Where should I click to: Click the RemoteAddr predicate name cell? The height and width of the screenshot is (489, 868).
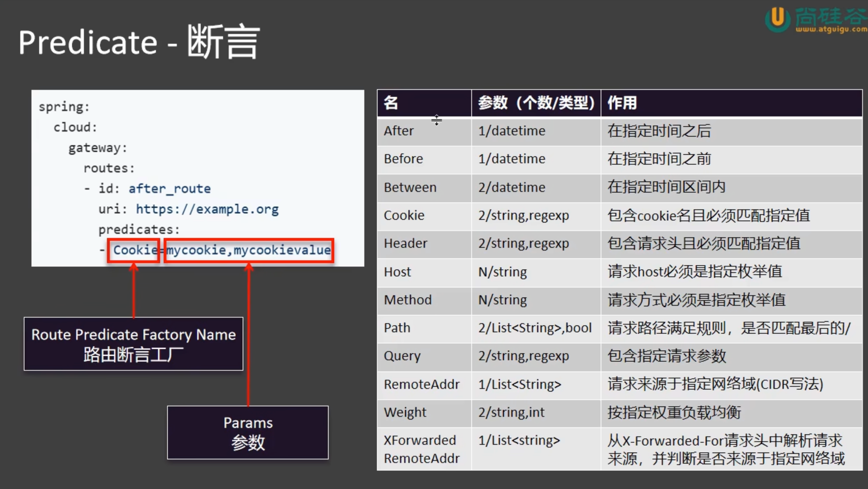point(421,384)
